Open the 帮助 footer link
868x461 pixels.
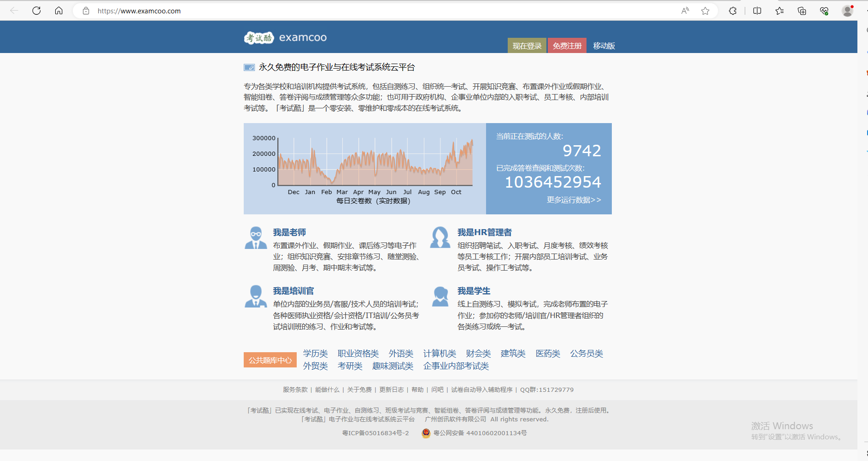coord(417,390)
